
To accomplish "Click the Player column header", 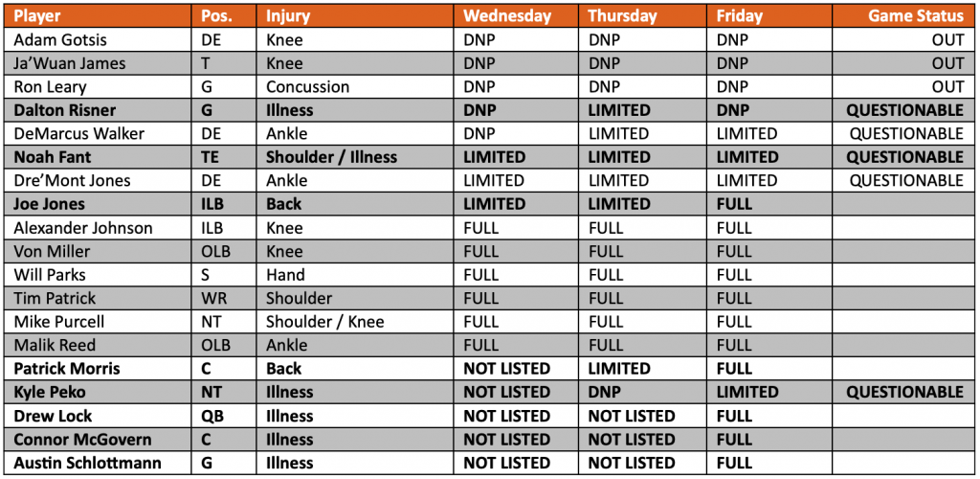I will click(40, 16).
